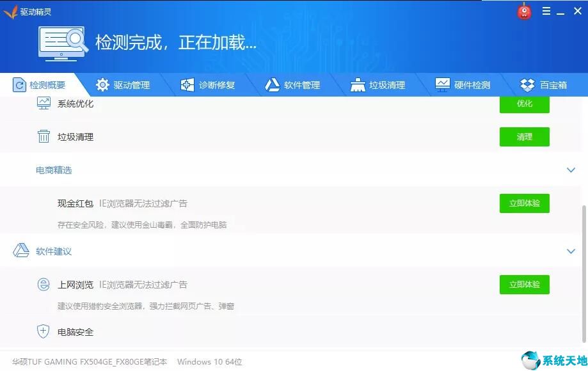The width and height of the screenshot is (588, 371).
Task: Click the 上网浏览 item title
Action: tap(75, 285)
